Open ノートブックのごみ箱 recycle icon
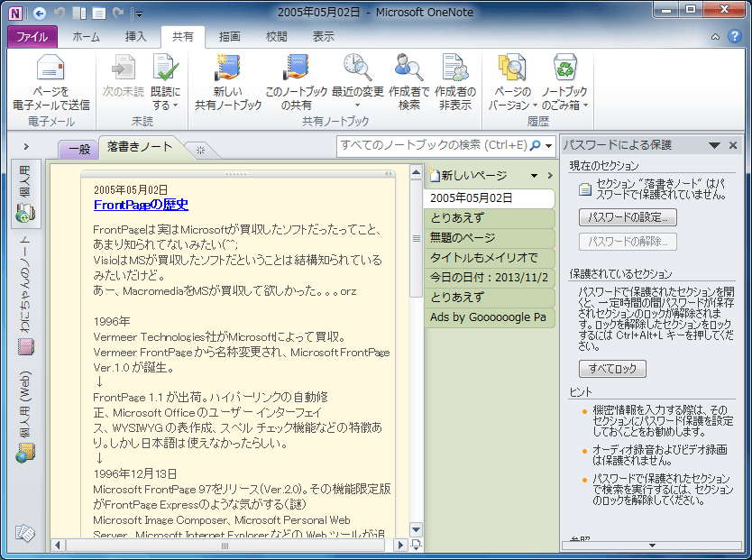752x560 pixels. (x=564, y=67)
